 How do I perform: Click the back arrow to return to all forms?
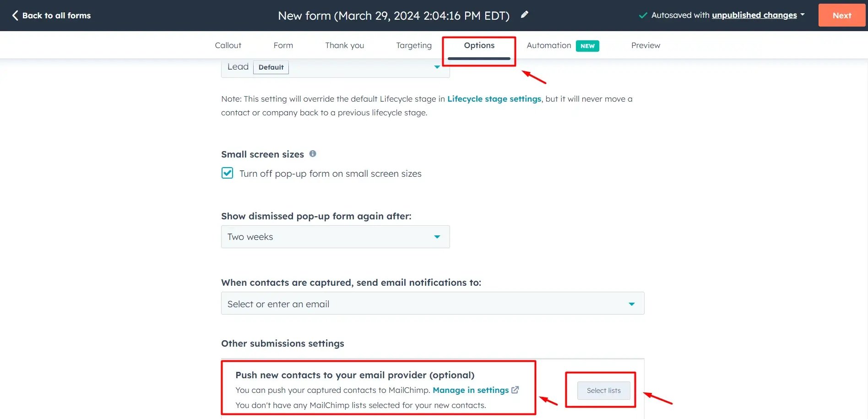pyautogui.click(x=15, y=15)
